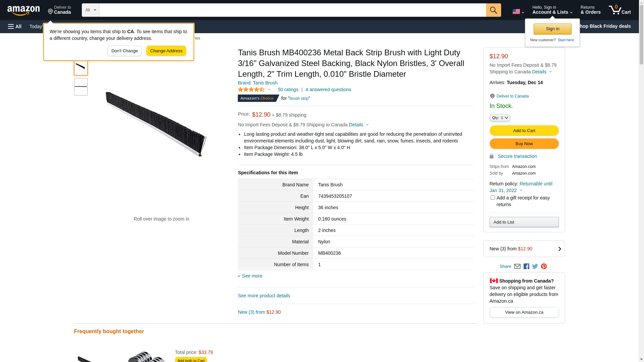Open Returns & Orders
Image resolution: width=644 pixels, height=362 pixels.
(x=590, y=10)
